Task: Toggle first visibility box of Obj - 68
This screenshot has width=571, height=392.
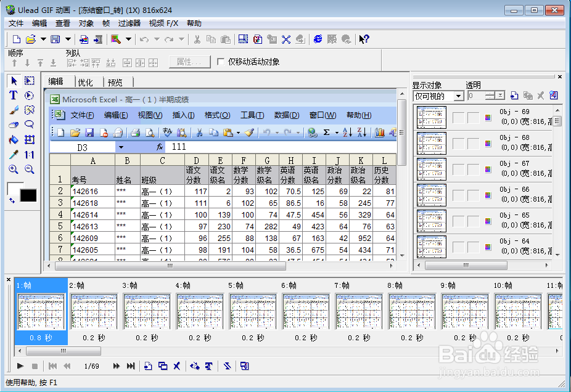Action: pos(459,144)
